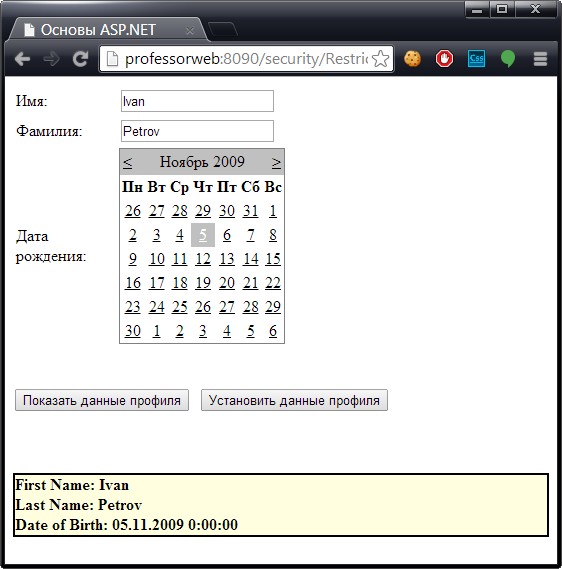Open the green speech bubble extension
The width and height of the screenshot is (562, 569).
coord(508,59)
